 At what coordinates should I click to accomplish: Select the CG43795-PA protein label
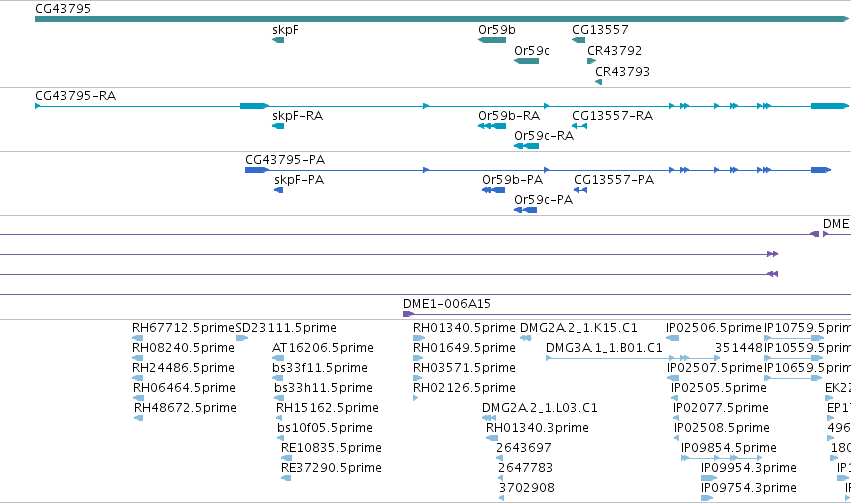click(x=285, y=160)
